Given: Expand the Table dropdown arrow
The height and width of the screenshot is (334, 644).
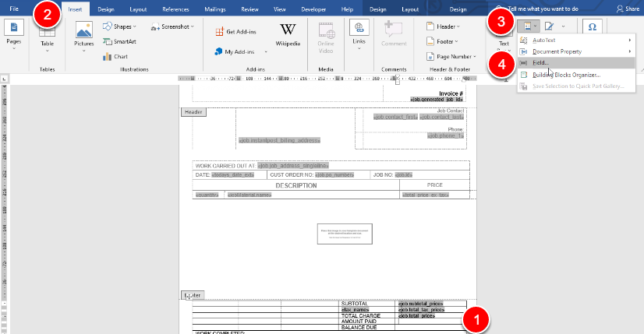Looking at the screenshot, I should coord(47,51).
